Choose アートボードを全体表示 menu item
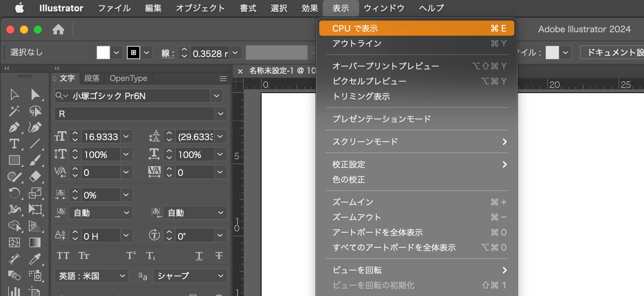The height and width of the screenshot is (296, 644). (x=416, y=232)
